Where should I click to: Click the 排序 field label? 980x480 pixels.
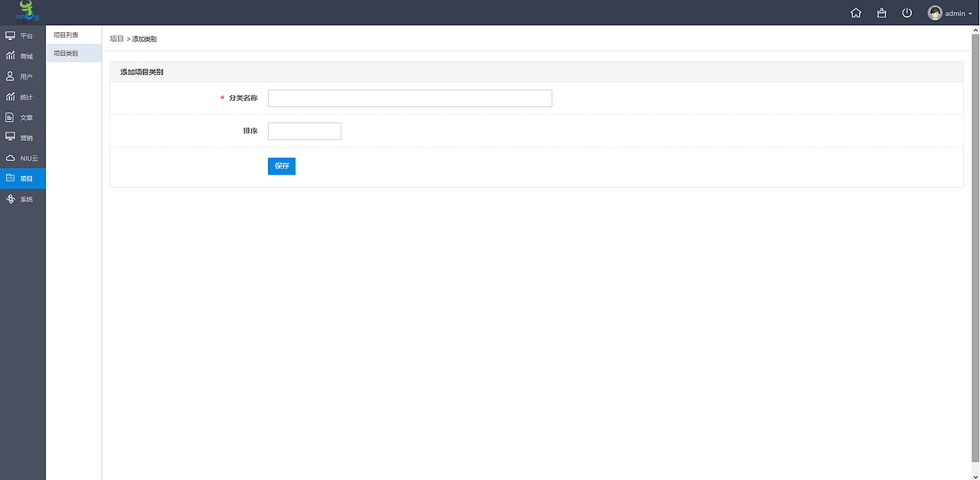(x=250, y=131)
